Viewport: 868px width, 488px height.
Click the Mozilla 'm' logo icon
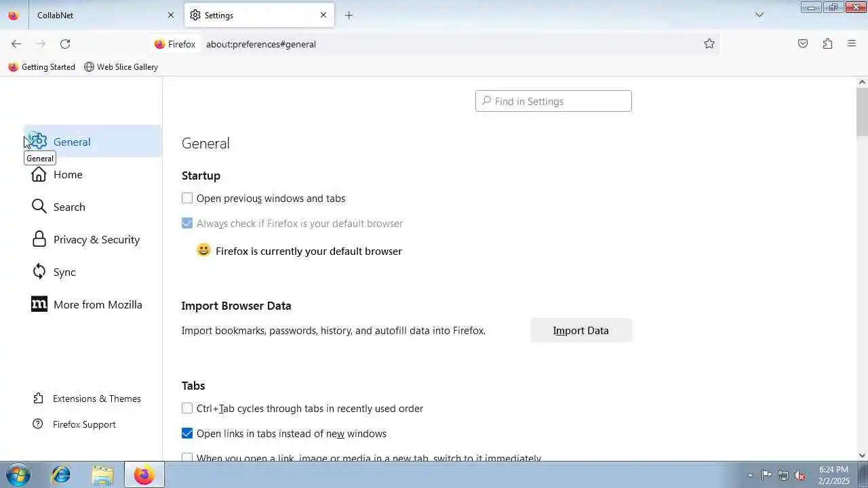point(39,304)
